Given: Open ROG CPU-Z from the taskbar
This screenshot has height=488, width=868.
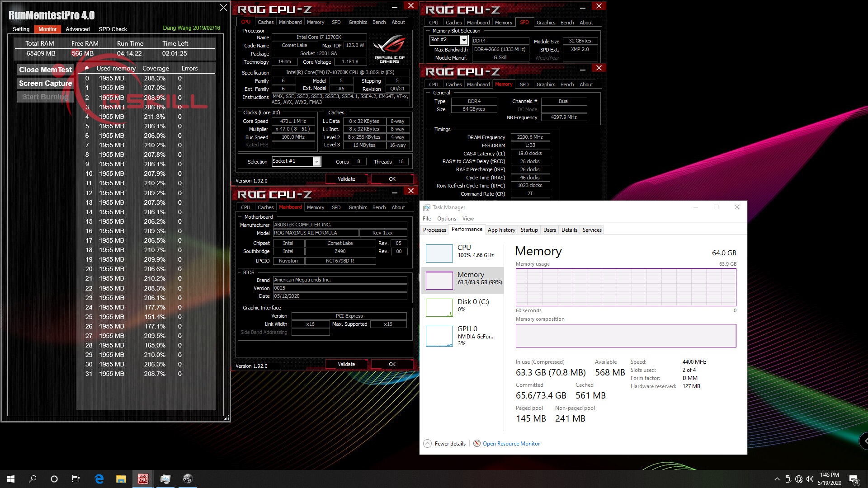Looking at the screenshot, I should point(143,479).
